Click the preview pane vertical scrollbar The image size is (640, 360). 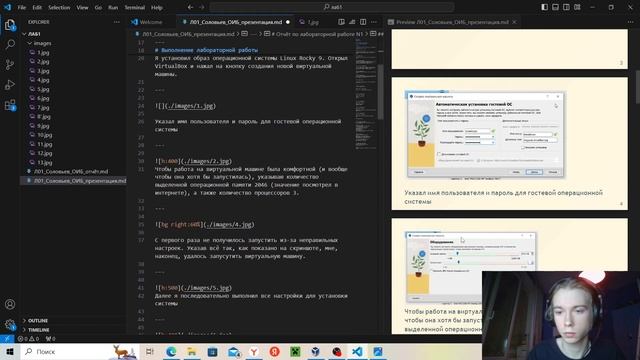click(x=637, y=87)
